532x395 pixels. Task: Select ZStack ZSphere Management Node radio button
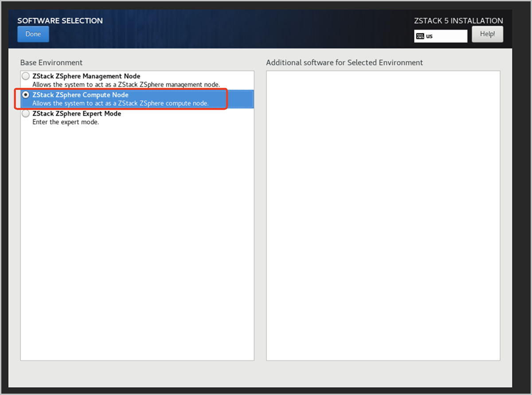point(26,76)
